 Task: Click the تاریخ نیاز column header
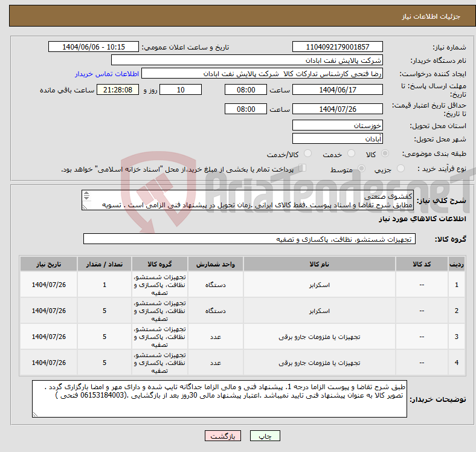(48, 264)
